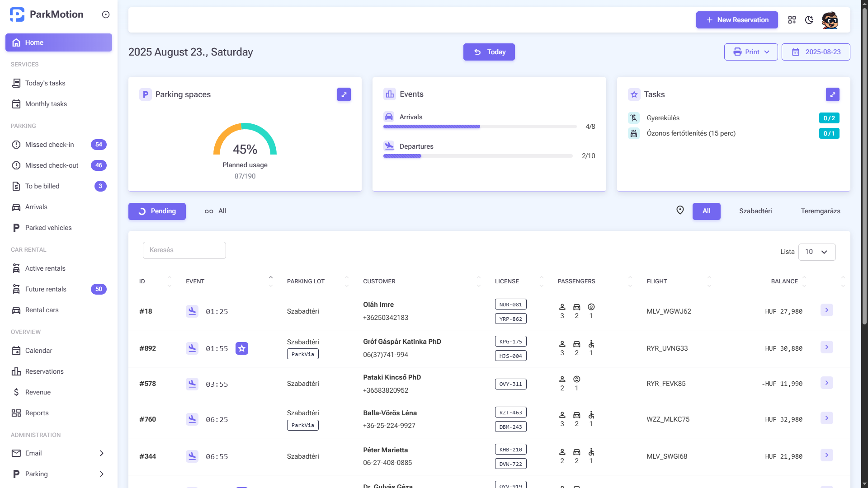Open Today's tasks in the sidebar
Viewport: 868px width, 488px height.
45,83
